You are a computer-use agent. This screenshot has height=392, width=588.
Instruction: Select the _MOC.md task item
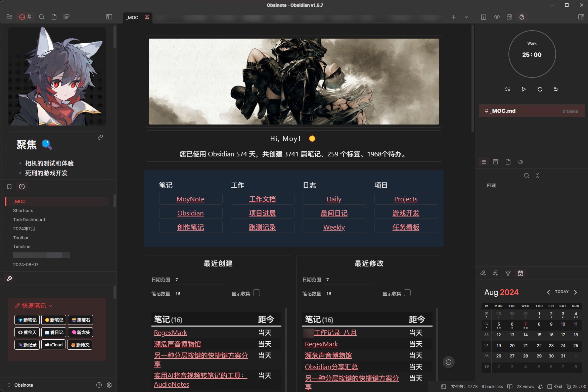coord(532,111)
